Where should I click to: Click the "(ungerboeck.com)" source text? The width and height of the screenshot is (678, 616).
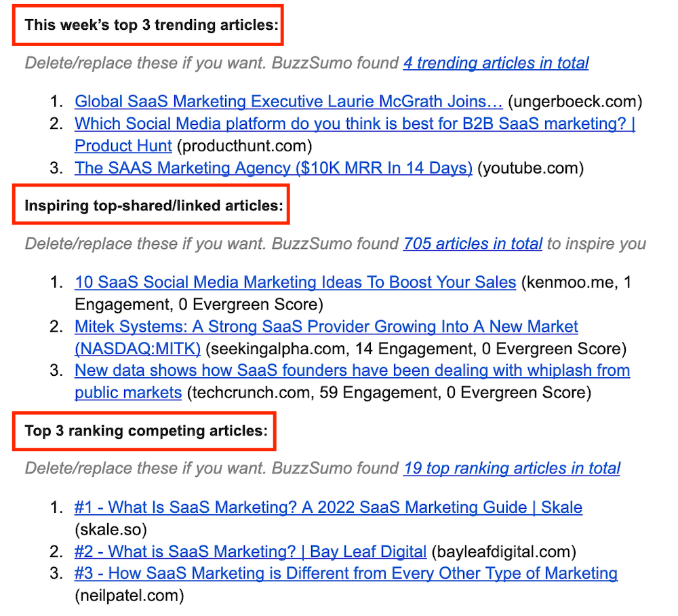575,102
